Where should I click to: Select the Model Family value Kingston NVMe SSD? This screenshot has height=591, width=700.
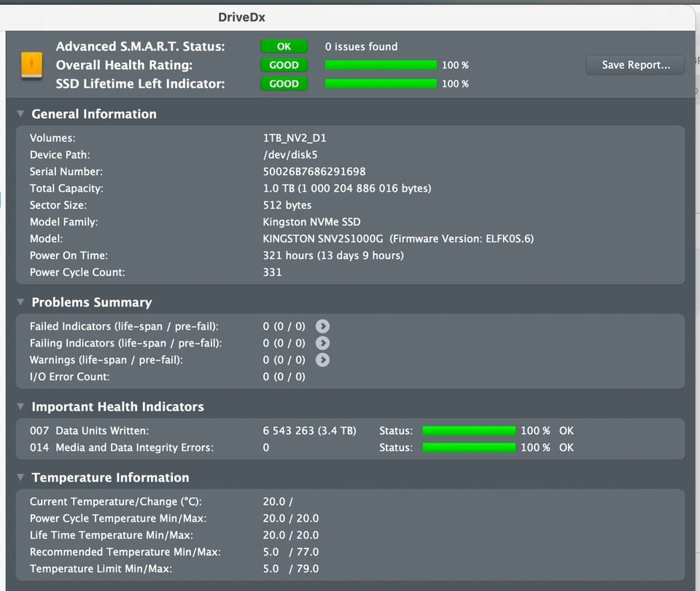point(311,222)
